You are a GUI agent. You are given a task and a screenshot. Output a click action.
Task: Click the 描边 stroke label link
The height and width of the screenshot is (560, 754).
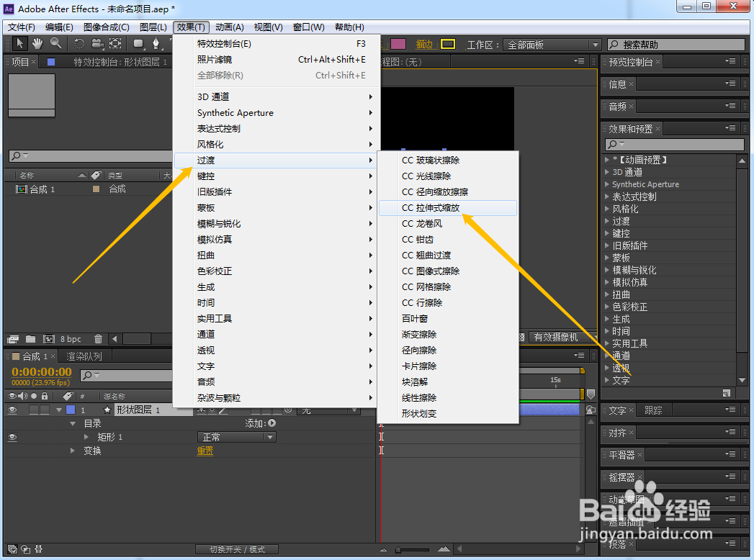[424, 44]
